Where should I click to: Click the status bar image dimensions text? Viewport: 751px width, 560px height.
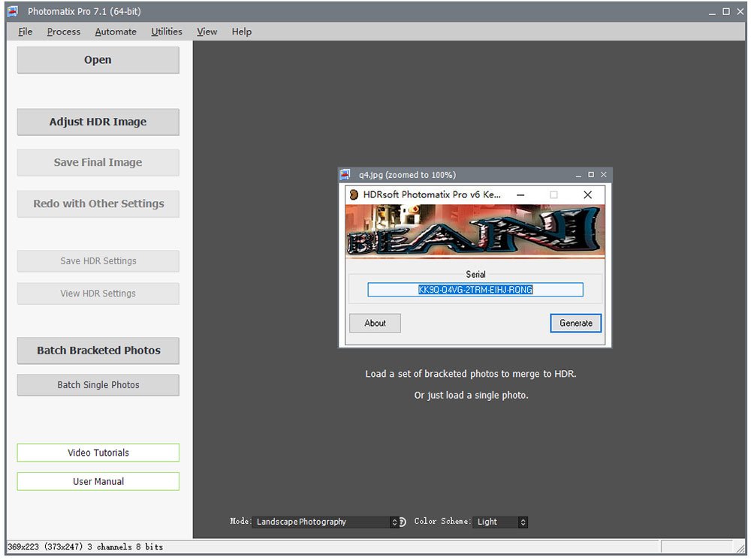point(86,546)
